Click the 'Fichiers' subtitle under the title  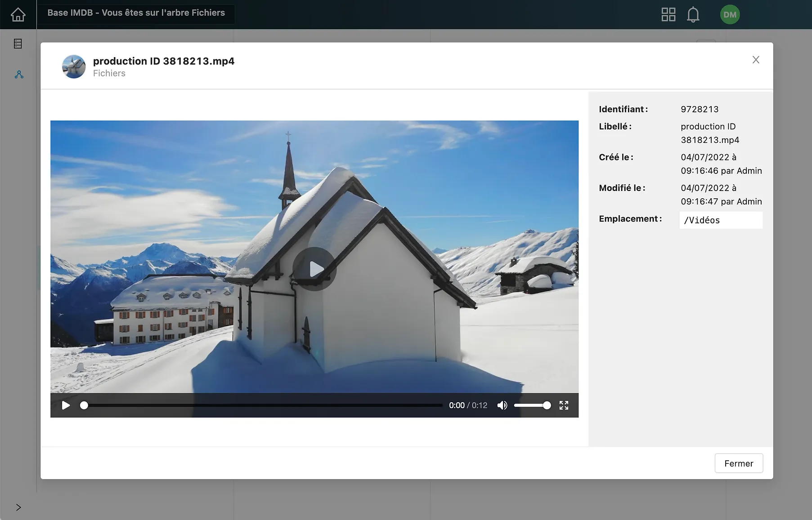[x=109, y=73]
